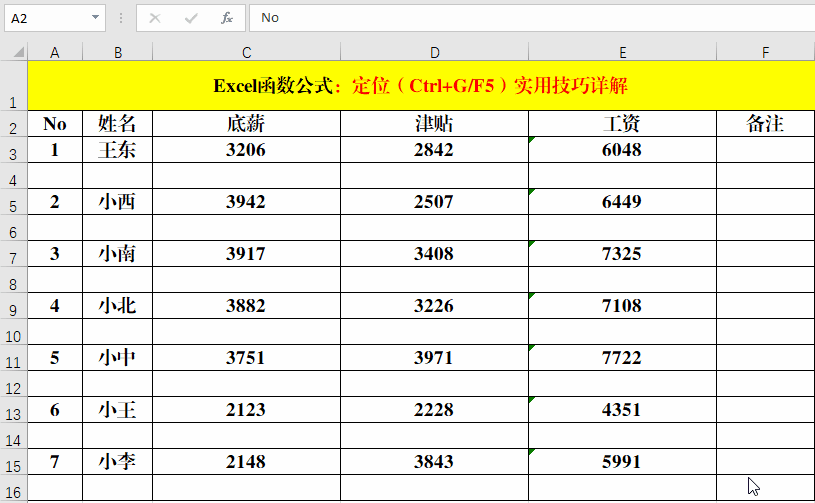Click the cell with name 小南
This screenshot has height=503, width=815.
click(117, 254)
